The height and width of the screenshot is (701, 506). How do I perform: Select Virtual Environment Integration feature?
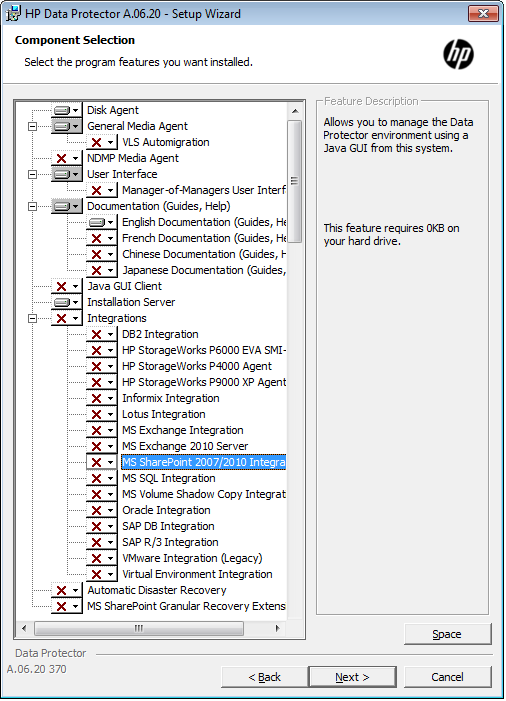[197, 574]
